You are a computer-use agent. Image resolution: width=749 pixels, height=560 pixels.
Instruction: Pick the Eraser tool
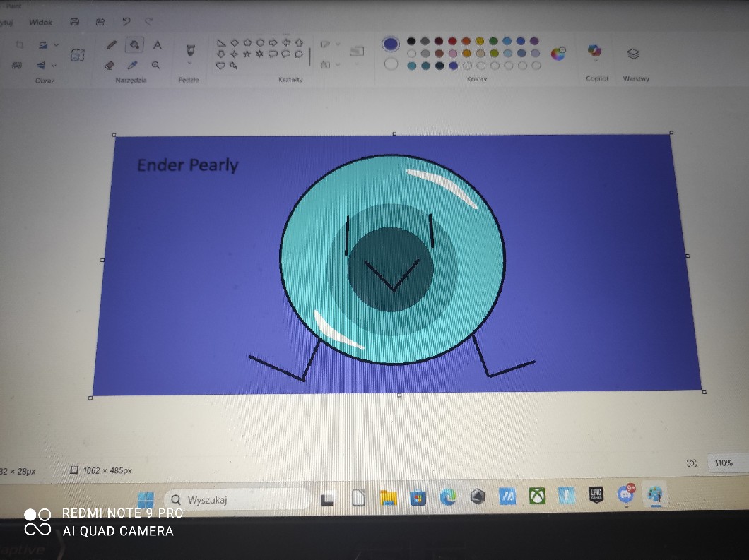point(110,65)
